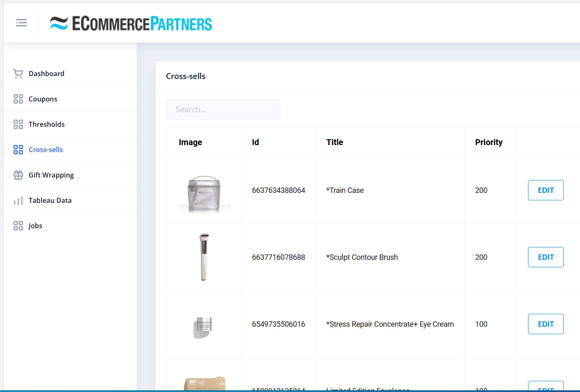Click into the Search field

click(223, 109)
